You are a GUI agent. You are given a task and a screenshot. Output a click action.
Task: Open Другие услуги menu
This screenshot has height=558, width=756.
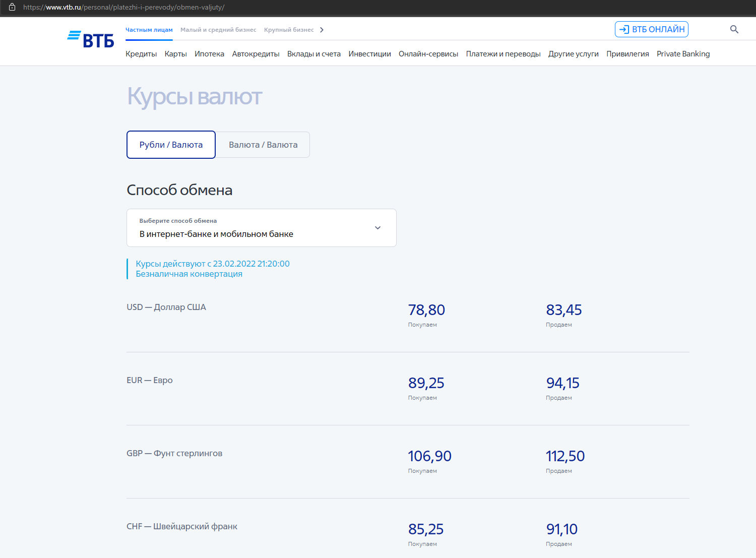(x=573, y=54)
